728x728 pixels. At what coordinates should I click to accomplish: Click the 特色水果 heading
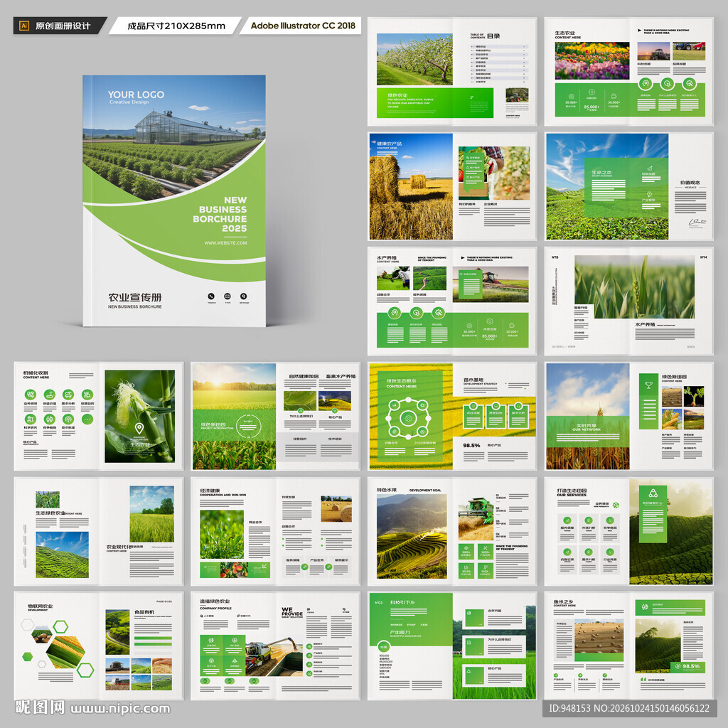(x=387, y=490)
